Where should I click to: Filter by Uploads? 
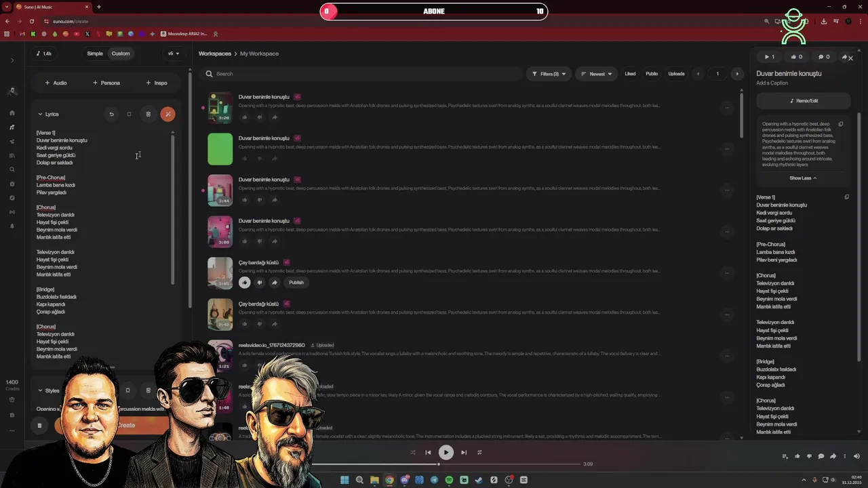point(676,74)
